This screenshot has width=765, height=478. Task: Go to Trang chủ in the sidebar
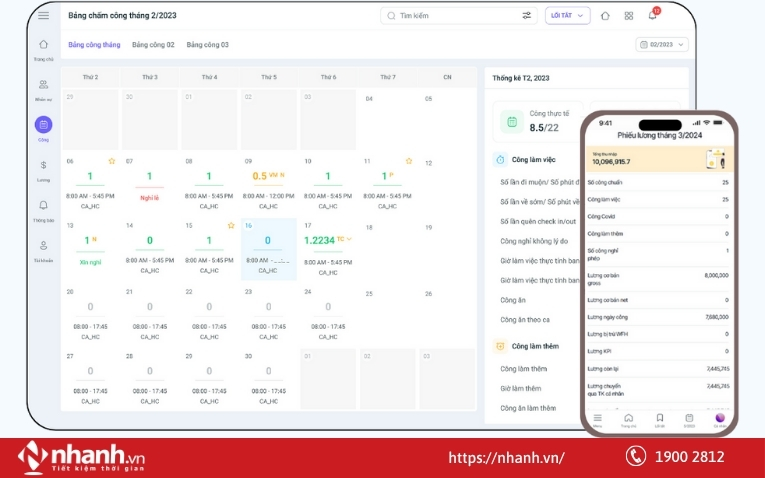(x=43, y=47)
